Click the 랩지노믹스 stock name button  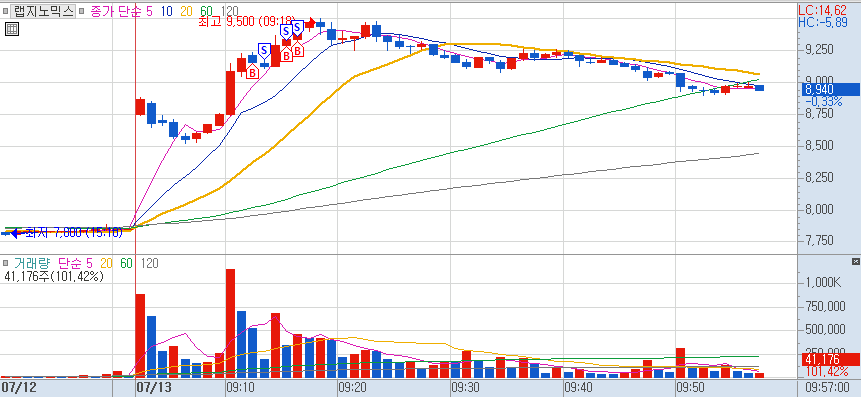(43, 12)
